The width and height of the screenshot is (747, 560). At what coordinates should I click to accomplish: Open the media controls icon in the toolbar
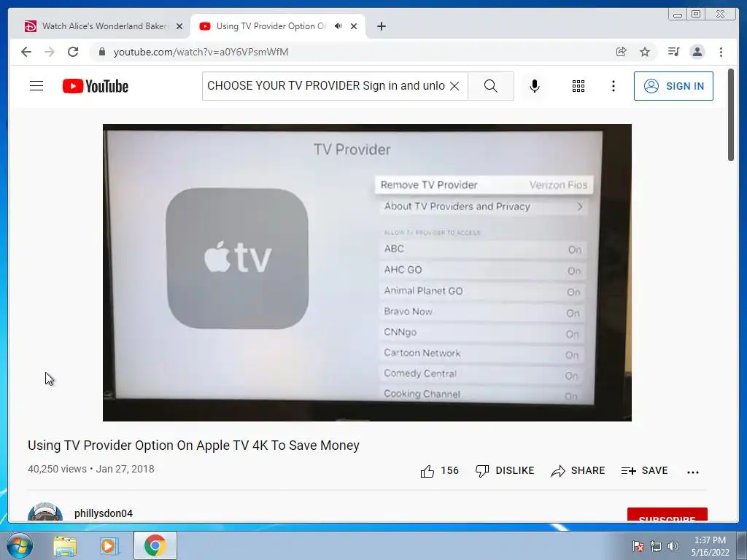tap(673, 52)
